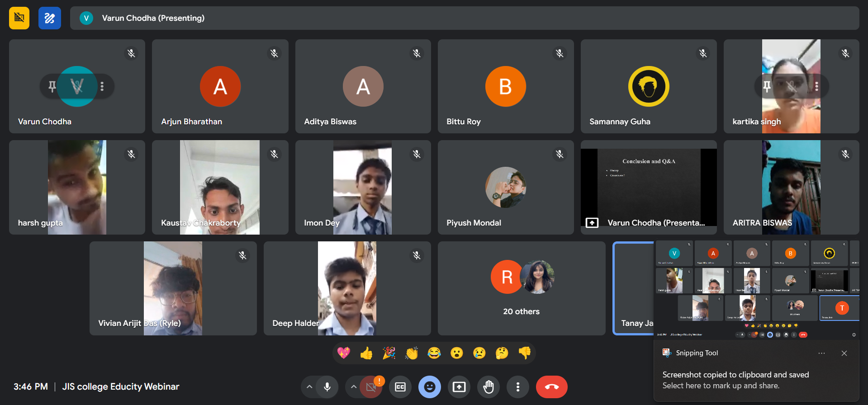
Task: Toggle your microphone on or off
Action: [327, 387]
